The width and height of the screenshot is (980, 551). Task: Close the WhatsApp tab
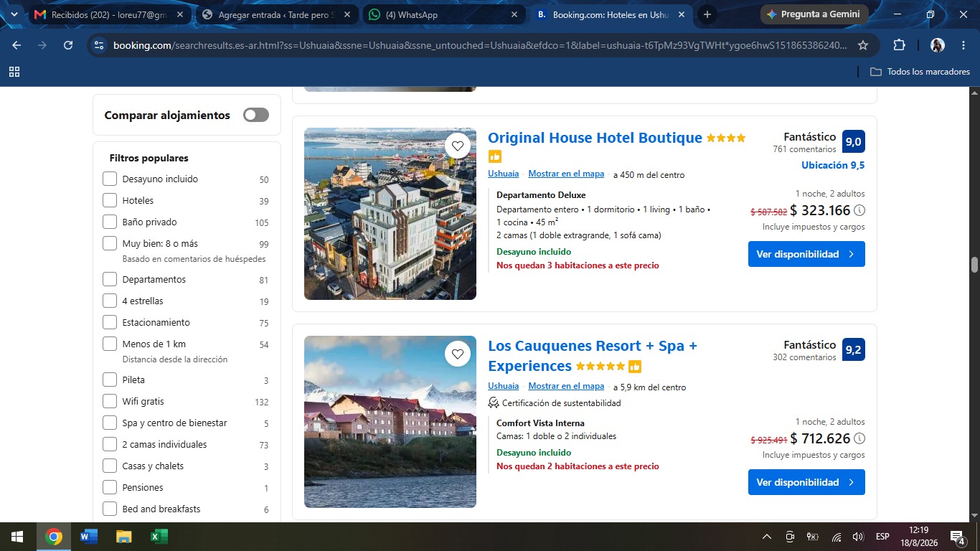[x=514, y=14]
